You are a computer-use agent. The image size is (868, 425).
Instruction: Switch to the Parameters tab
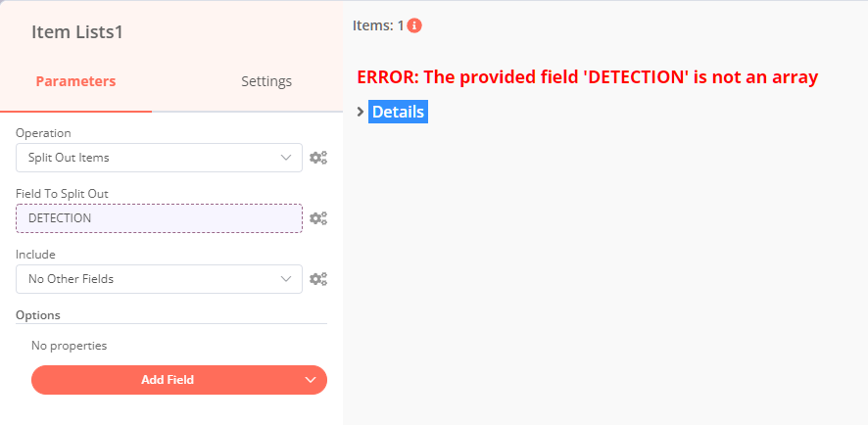75,81
